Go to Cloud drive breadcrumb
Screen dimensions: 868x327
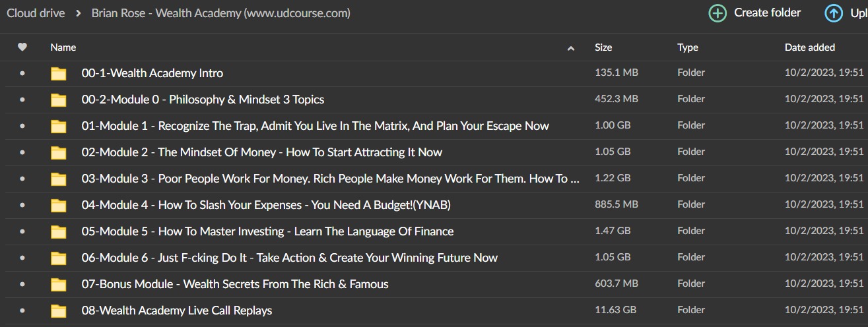click(36, 13)
